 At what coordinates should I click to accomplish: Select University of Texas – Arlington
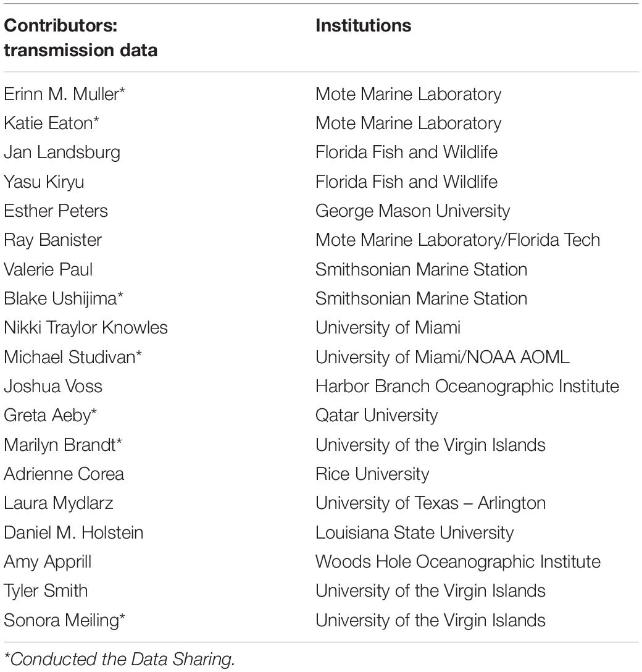(x=430, y=503)
